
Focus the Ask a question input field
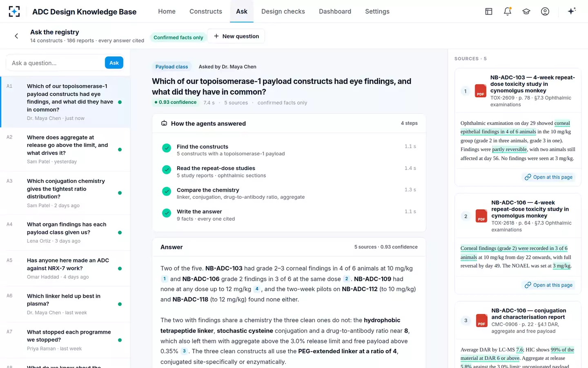[x=56, y=63]
